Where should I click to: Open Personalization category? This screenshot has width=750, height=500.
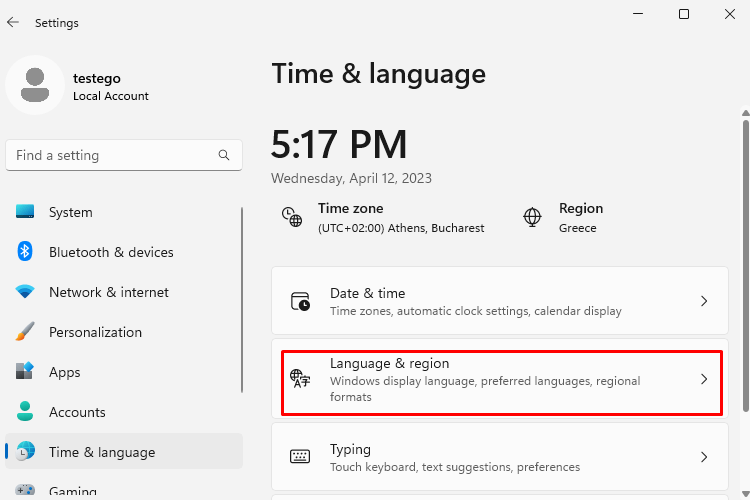click(123, 332)
